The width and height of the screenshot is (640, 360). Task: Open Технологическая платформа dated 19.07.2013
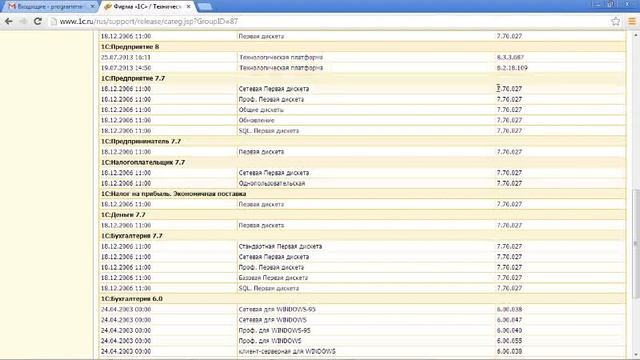(281, 68)
